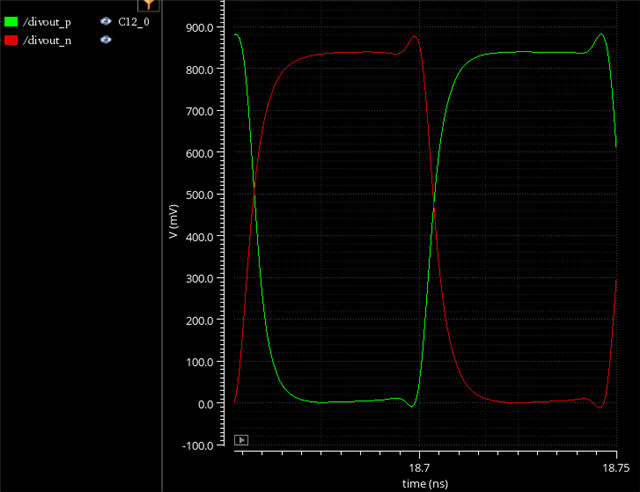Click the 18.75 x-axis tick label
The width and height of the screenshot is (640, 492).
click(x=616, y=468)
